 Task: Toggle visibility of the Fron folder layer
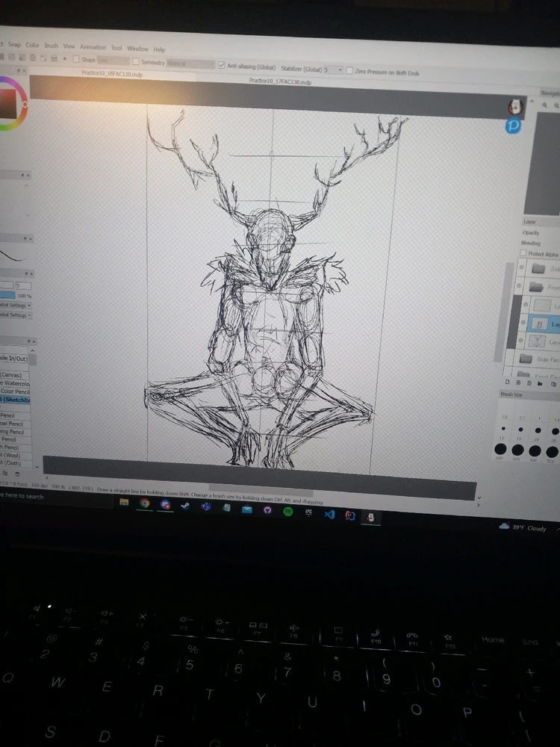(520, 286)
